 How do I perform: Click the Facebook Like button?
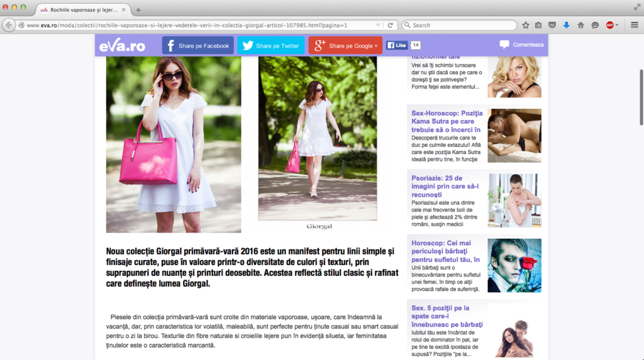coord(397,45)
